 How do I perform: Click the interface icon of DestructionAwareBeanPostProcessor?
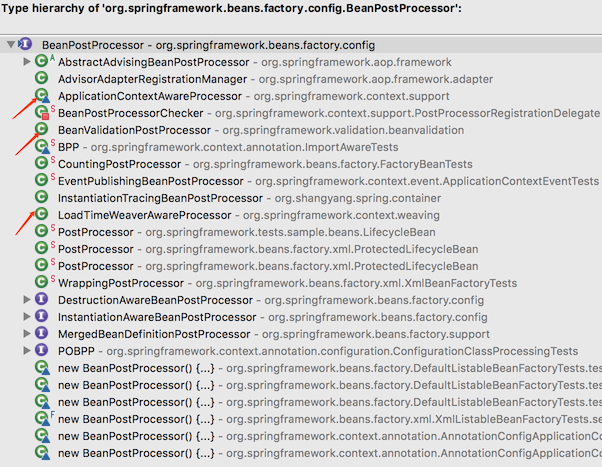(x=42, y=300)
